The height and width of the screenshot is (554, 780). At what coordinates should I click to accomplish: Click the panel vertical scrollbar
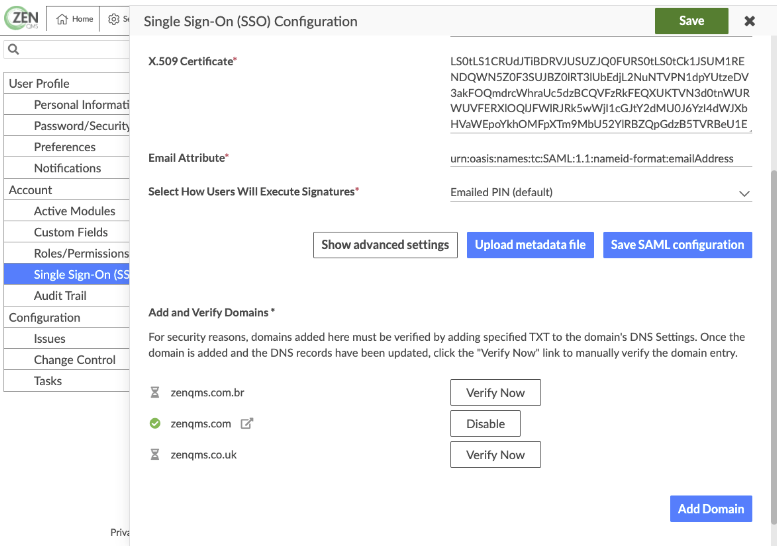(x=773, y=347)
